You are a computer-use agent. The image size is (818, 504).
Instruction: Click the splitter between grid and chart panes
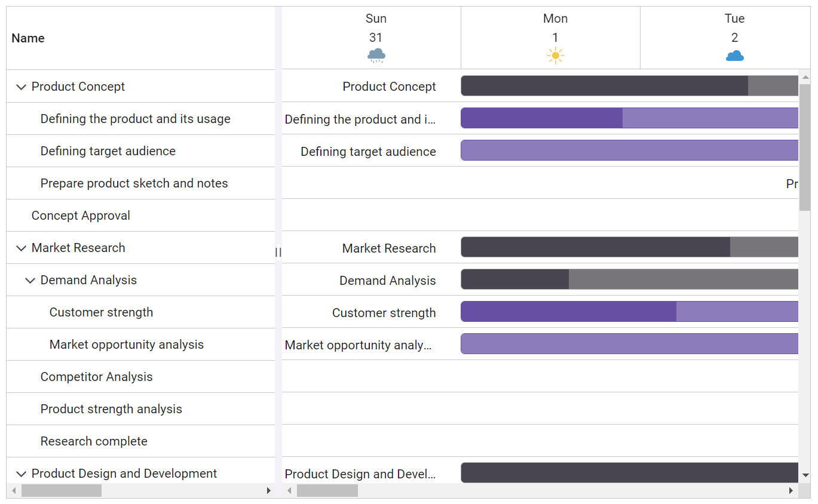279,252
